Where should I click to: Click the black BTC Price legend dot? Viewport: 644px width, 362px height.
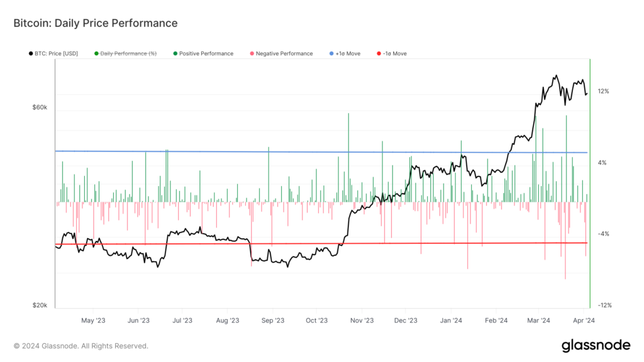click(x=30, y=53)
